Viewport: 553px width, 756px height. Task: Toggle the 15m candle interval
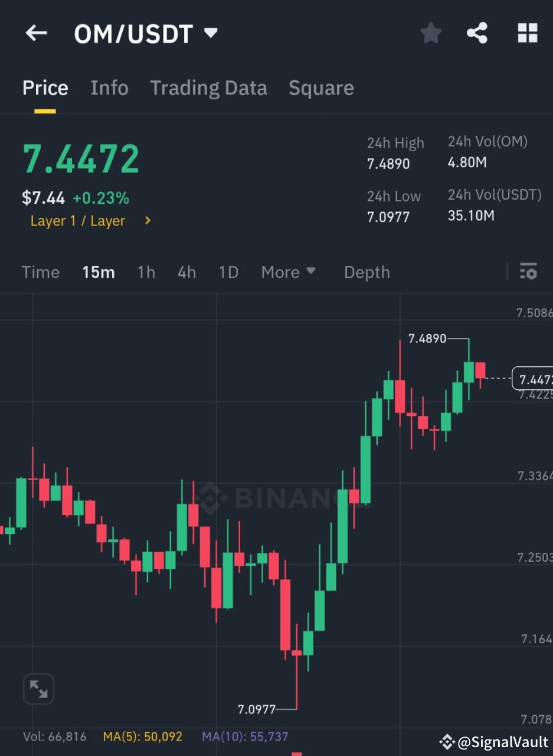coord(98,272)
